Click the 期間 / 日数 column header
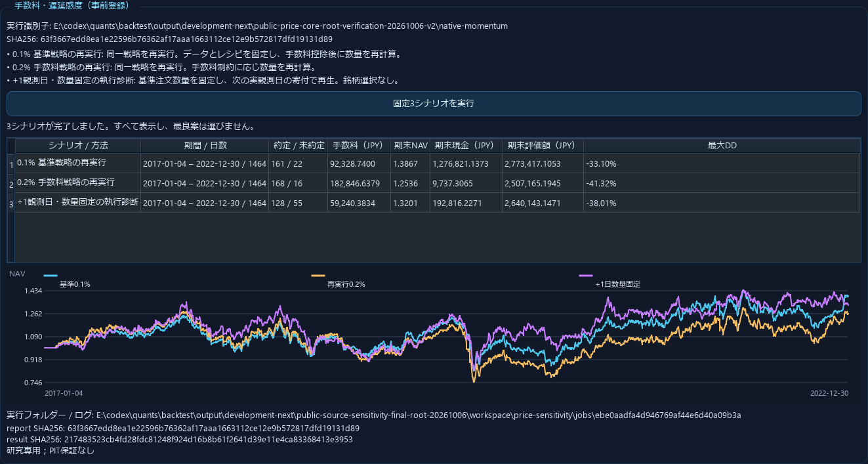 [205, 146]
